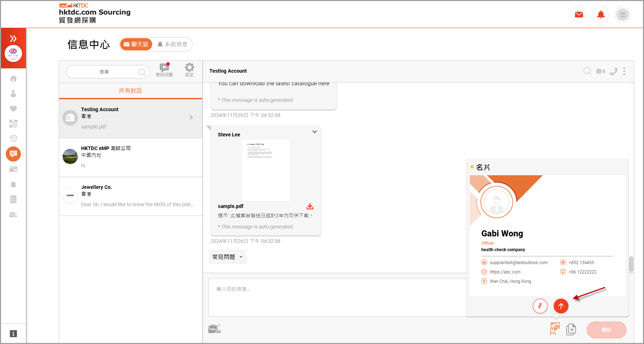The image size is (644, 344).
Task: Click the attach file plus icon
Action: tap(571, 329)
